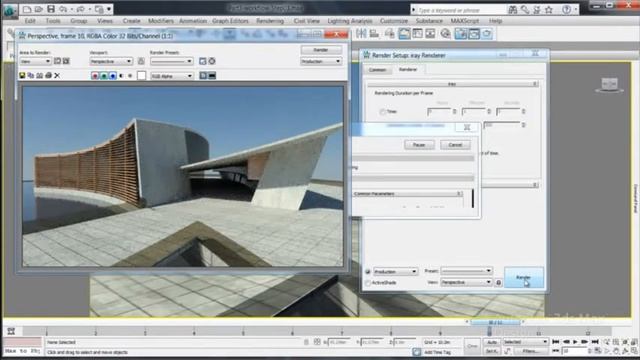Viewport: 640px width, 360px height.
Task: Copy rendered image to clipboard
Action: 31,76
